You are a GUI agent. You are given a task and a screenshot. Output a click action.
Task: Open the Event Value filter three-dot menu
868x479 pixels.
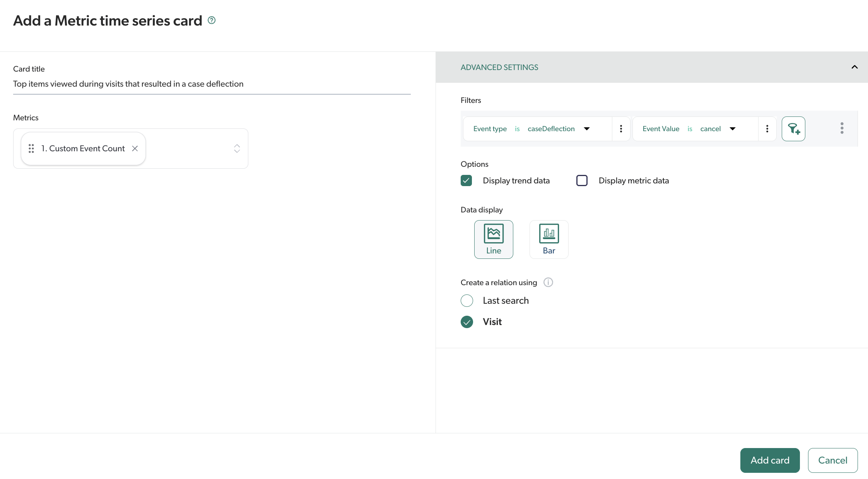(767, 129)
